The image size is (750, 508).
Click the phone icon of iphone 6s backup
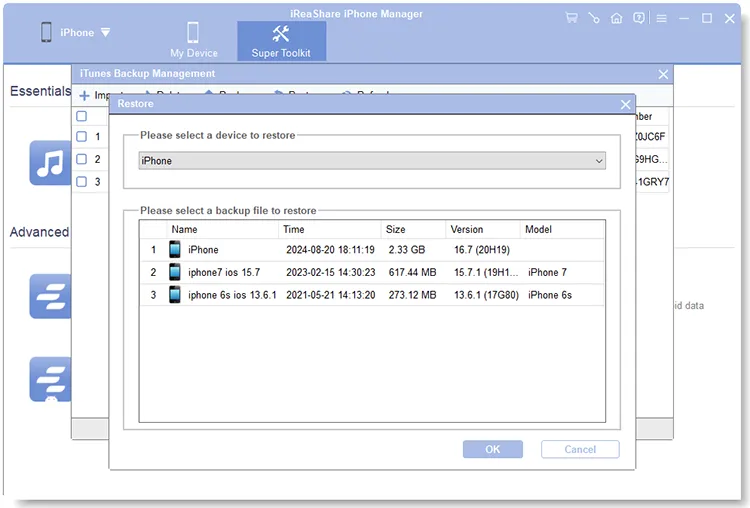coord(175,294)
